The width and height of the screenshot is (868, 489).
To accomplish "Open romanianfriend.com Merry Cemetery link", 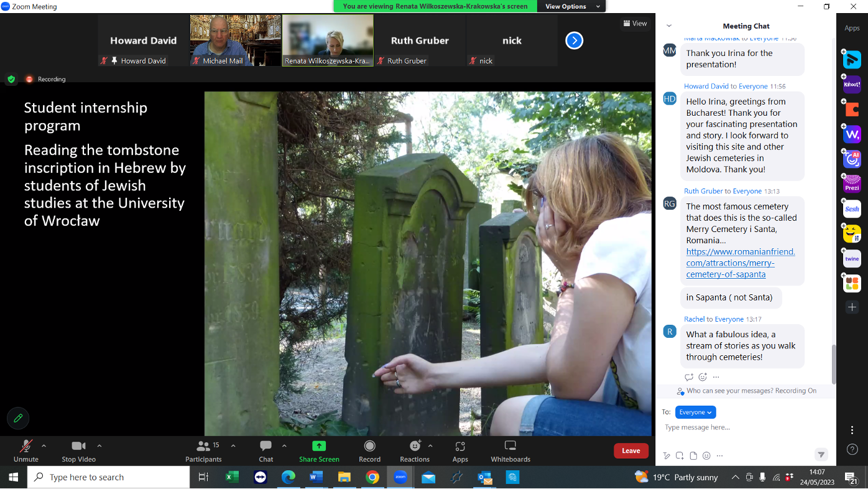I will 741,263.
